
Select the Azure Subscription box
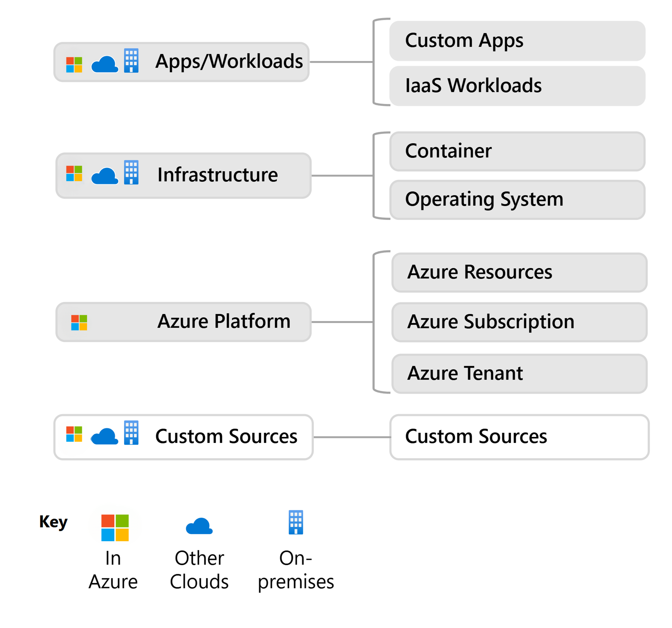(519, 322)
